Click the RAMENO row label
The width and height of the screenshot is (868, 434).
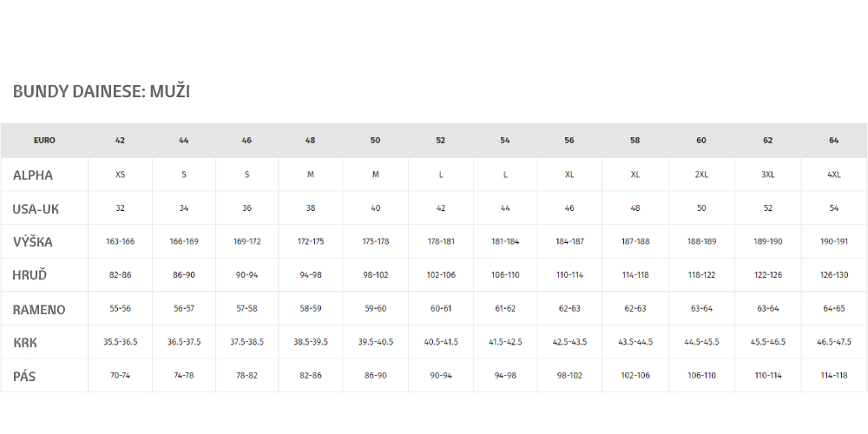click(39, 310)
